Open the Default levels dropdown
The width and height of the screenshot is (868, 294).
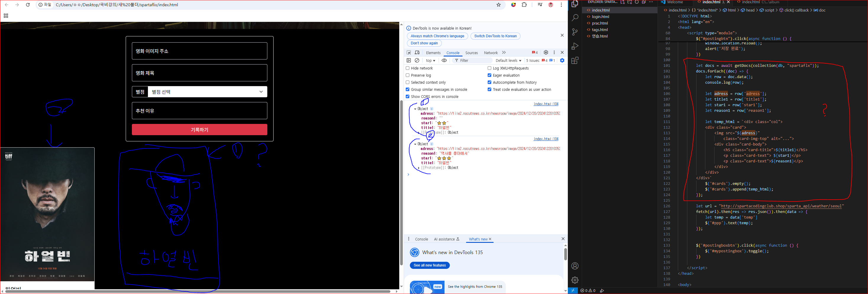pos(508,61)
